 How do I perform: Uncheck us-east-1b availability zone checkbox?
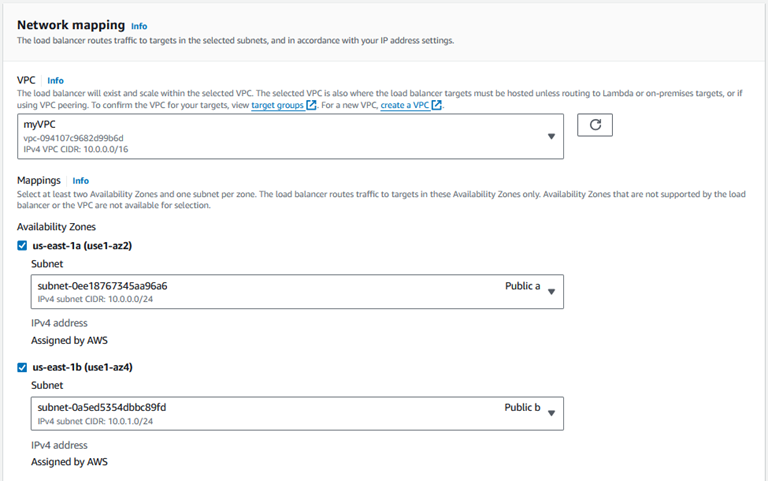[22, 367]
